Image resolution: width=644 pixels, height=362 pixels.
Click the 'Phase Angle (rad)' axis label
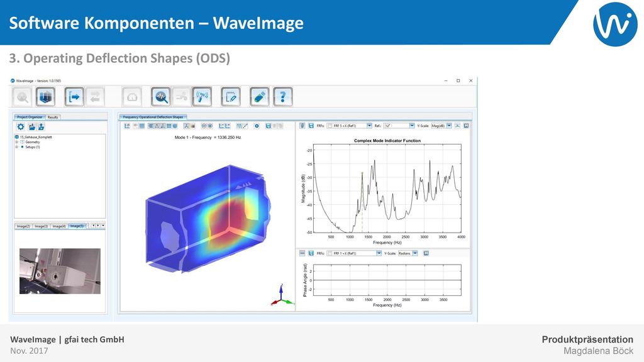tap(305, 280)
